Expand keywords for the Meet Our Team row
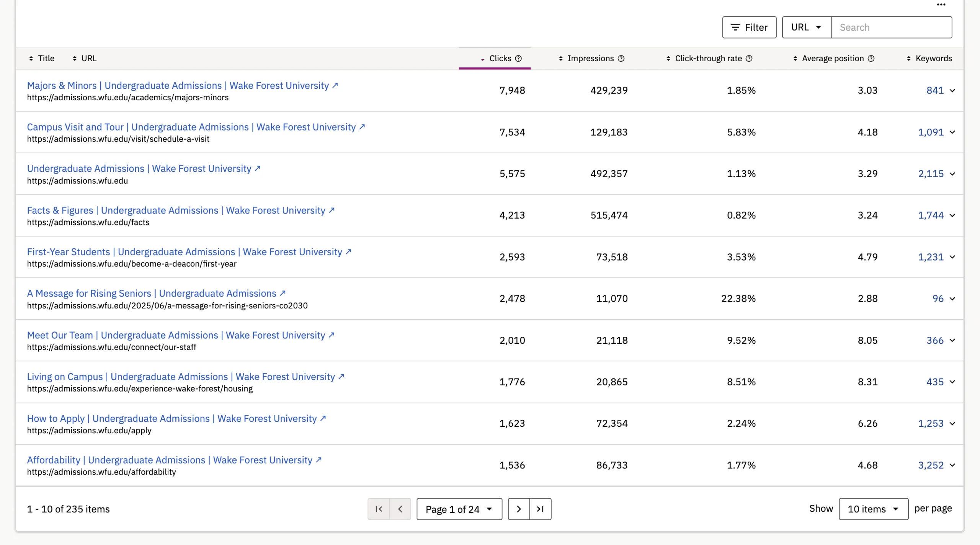 (x=952, y=340)
